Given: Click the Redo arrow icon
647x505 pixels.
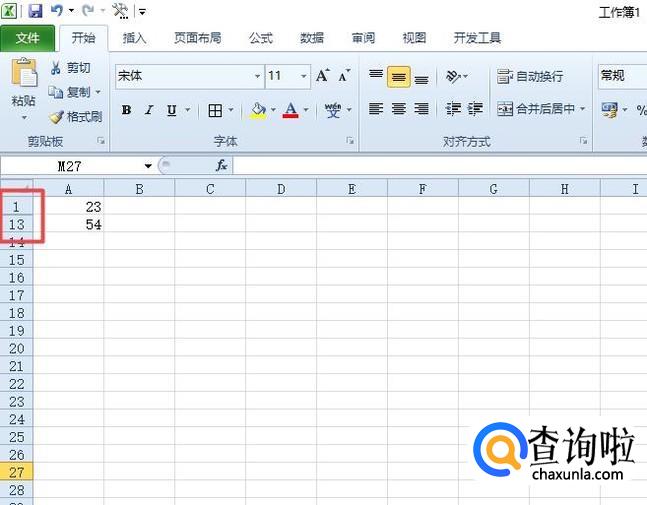Looking at the screenshot, I should 87,11.
